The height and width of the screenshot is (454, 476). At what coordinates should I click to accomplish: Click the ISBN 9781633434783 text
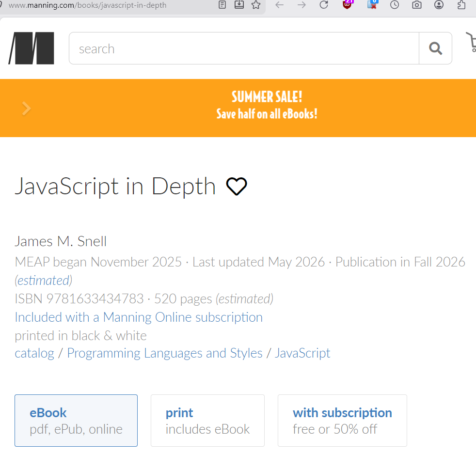pyautogui.click(x=79, y=299)
